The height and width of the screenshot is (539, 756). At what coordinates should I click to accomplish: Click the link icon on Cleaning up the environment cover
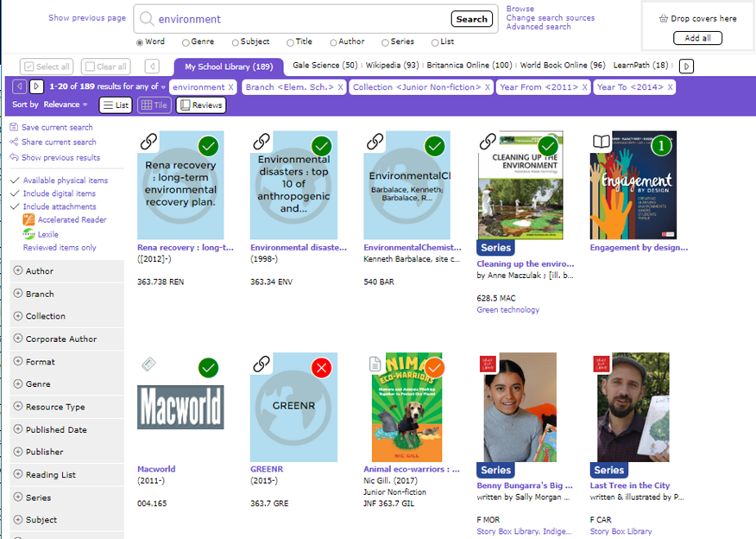488,142
